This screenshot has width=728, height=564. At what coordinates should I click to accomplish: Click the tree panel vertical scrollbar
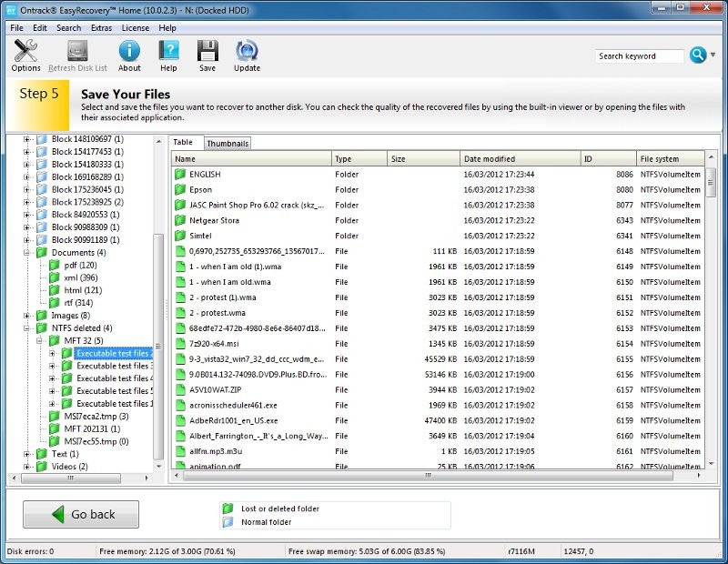click(158, 347)
